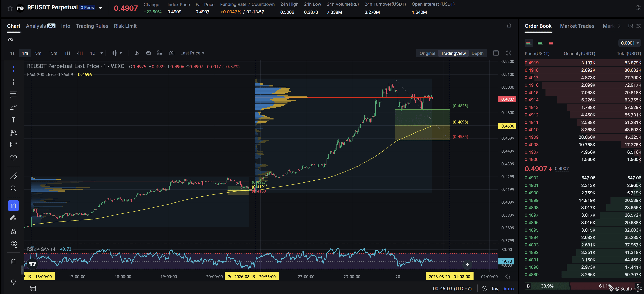Open the favorites heart icon tool
644x294 pixels.
tap(14, 158)
